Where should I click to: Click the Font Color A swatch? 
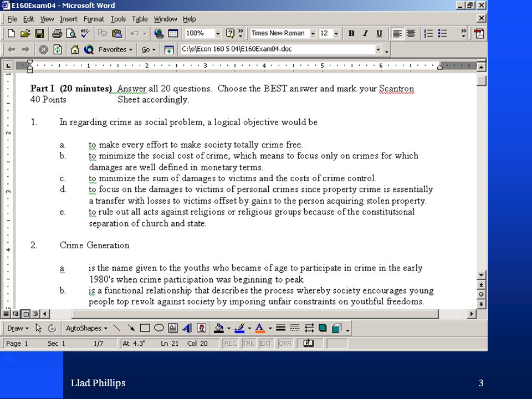[x=260, y=328]
